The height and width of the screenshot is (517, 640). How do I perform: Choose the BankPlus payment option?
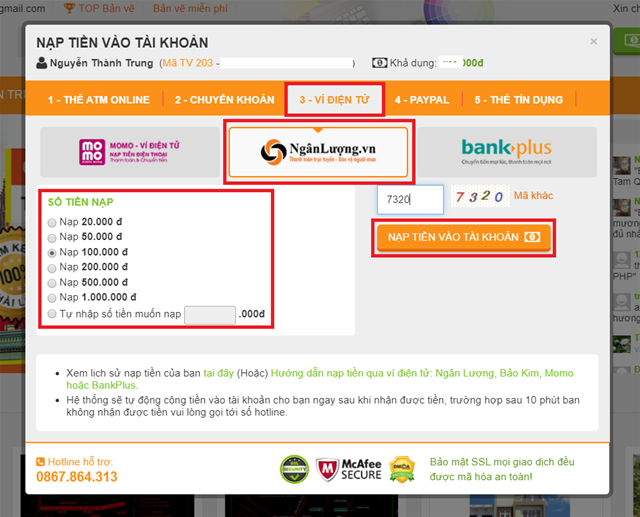coord(507,152)
